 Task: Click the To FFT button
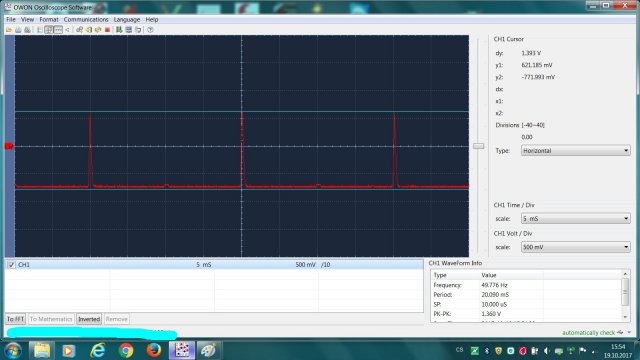(x=16, y=319)
